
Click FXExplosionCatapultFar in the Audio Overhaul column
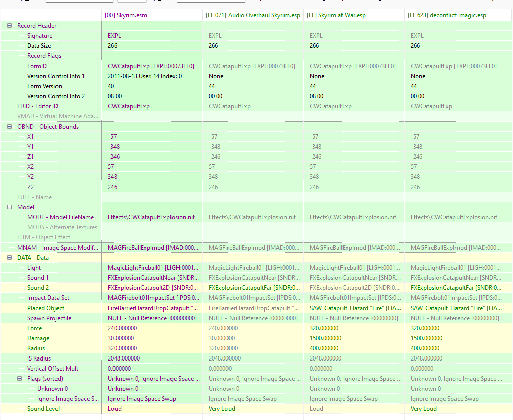point(254,288)
